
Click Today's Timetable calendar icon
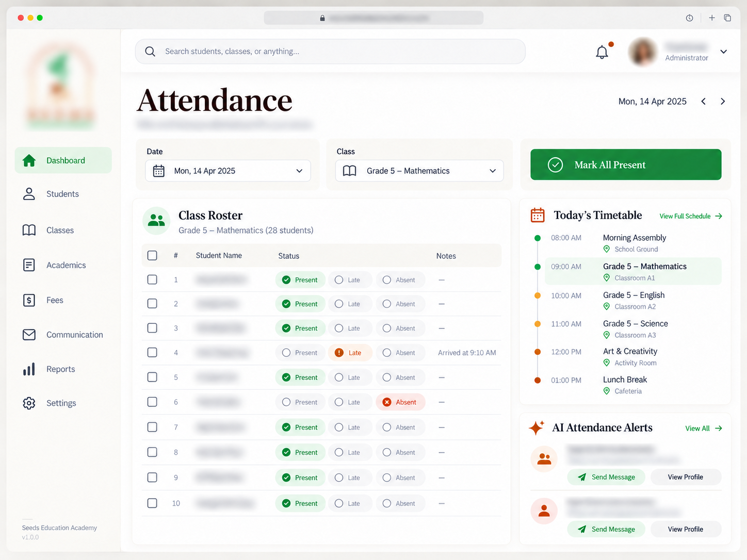tap(538, 215)
